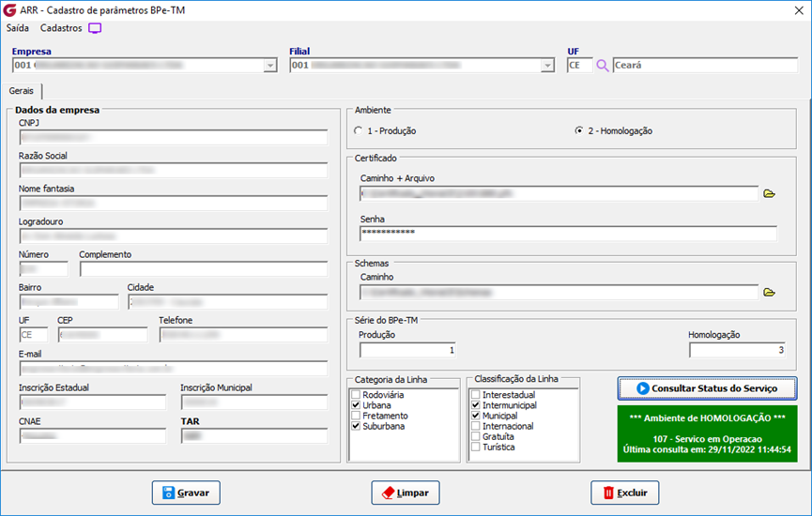This screenshot has width=812, height=516.
Task: Check the Fretamento category checkbox
Action: [356, 416]
